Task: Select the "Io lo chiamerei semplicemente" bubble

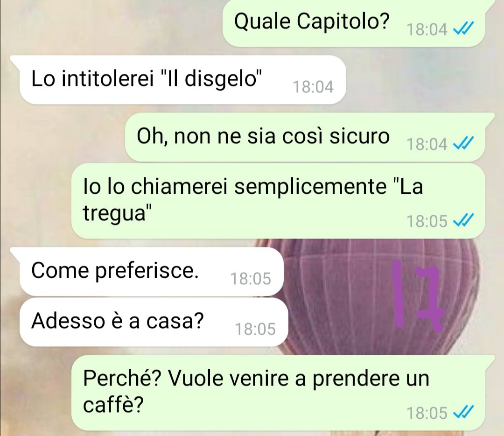Action: (x=278, y=201)
